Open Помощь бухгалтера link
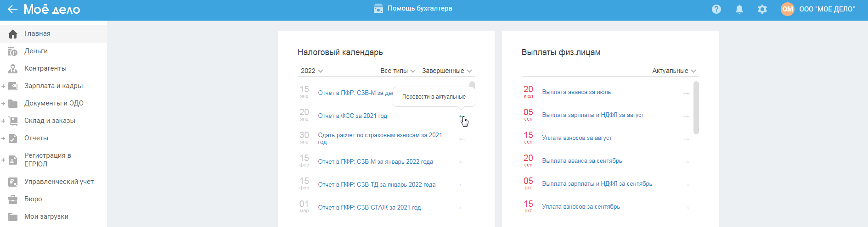 click(x=420, y=8)
